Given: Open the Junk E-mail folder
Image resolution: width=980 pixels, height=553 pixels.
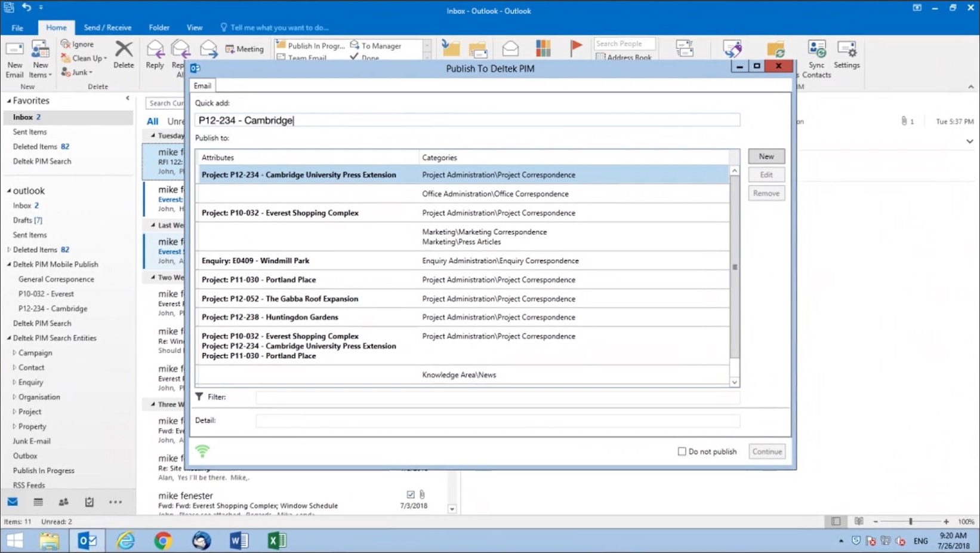Looking at the screenshot, I should (x=32, y=441).
